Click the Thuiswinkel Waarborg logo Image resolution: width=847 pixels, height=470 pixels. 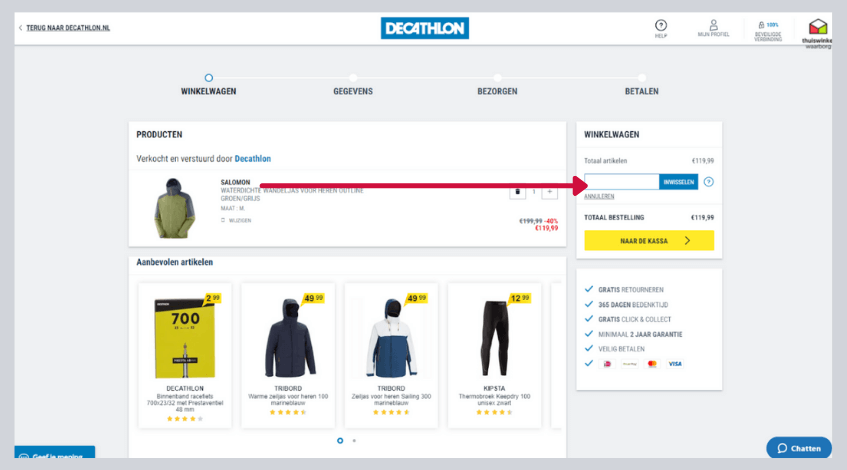click(817, 33)
